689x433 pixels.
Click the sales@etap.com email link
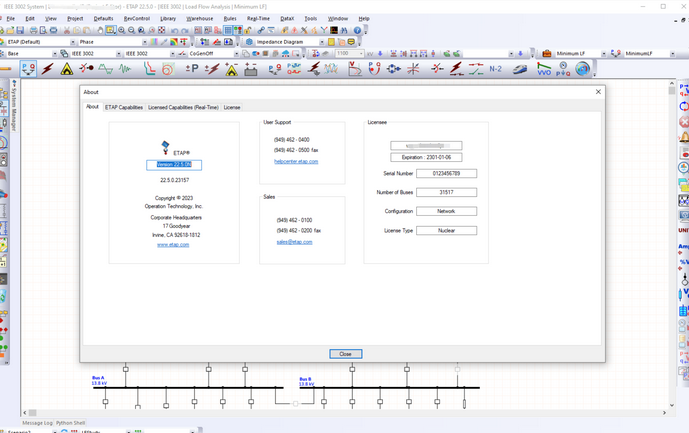coord(294,242)
